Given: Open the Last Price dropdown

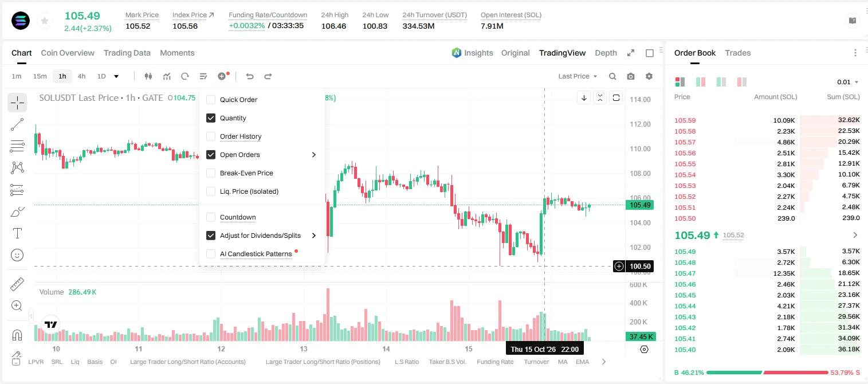Looking at the screenshot, I should pos(578,76).
